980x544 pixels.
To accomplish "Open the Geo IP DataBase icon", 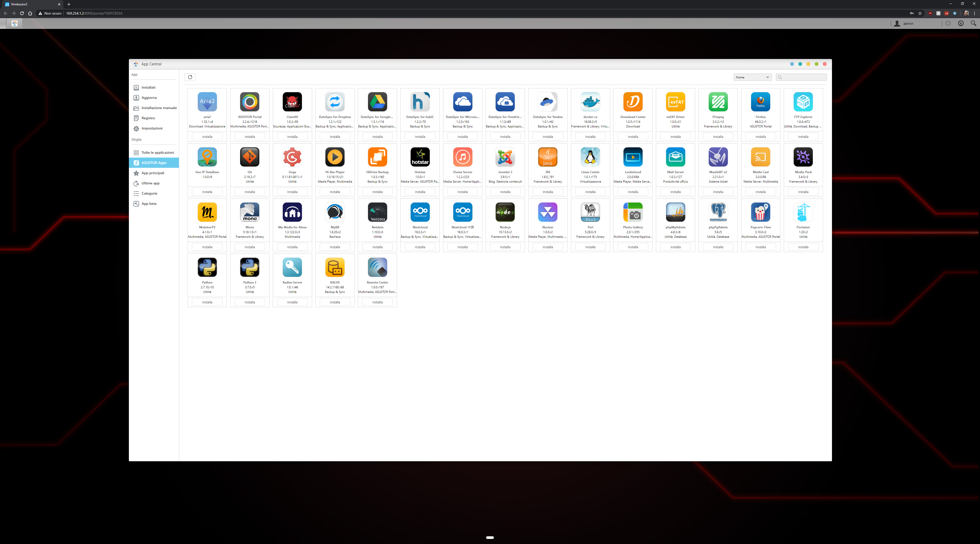I will click(207, 157).
